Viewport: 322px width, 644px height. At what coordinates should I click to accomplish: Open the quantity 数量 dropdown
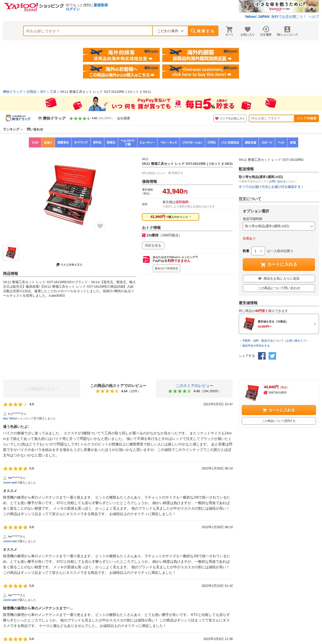(258, 251)
